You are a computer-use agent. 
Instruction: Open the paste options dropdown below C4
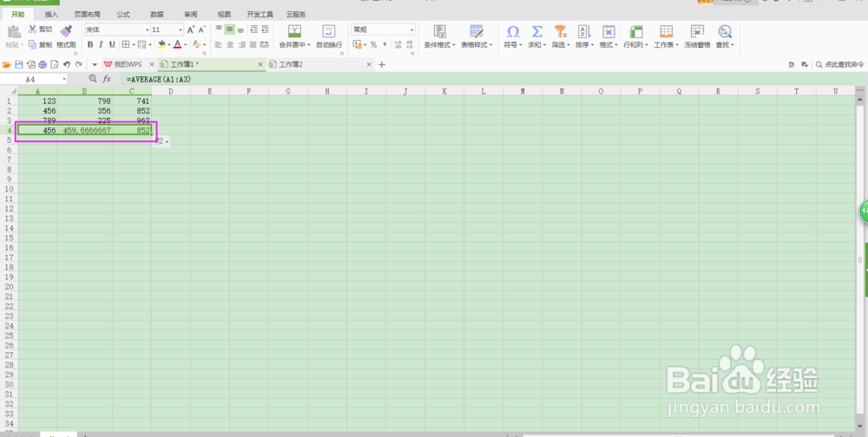point(161,141)
